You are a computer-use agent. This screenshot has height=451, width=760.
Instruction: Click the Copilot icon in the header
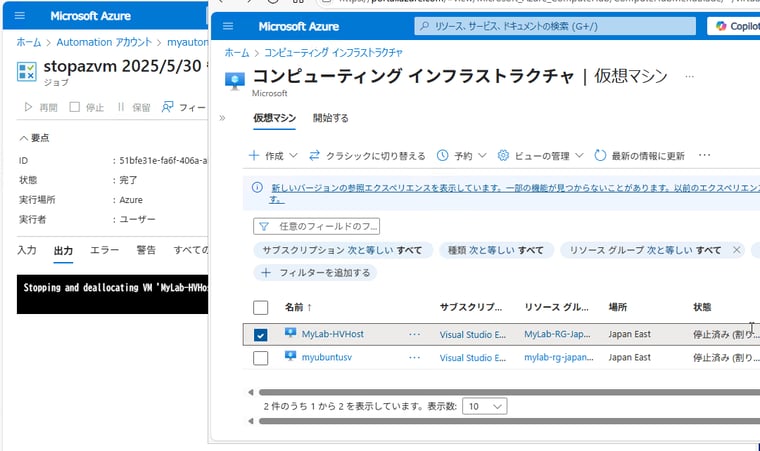[721, 26]
